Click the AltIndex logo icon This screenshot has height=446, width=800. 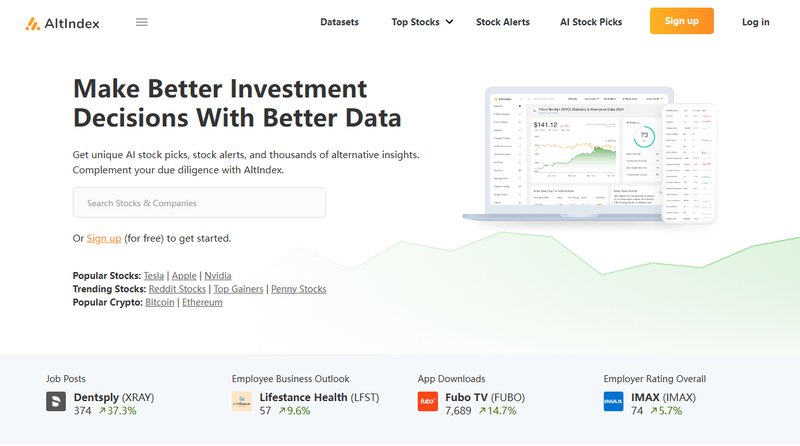tap(33, 22)
